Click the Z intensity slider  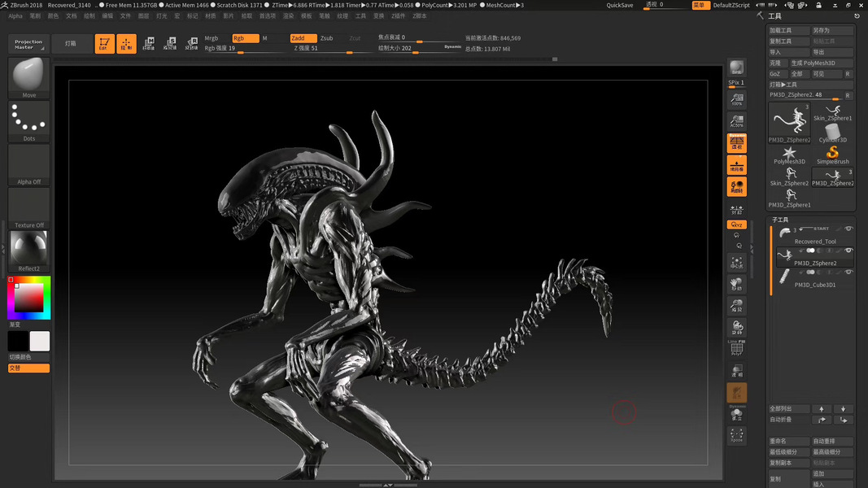tap(332, 49)
